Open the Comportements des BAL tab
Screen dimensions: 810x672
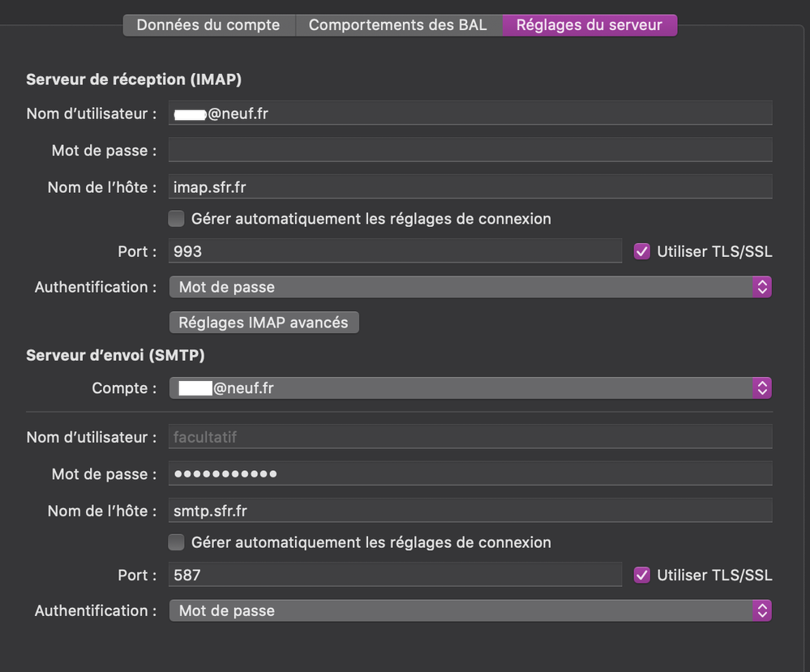click(x=398, y=24)
